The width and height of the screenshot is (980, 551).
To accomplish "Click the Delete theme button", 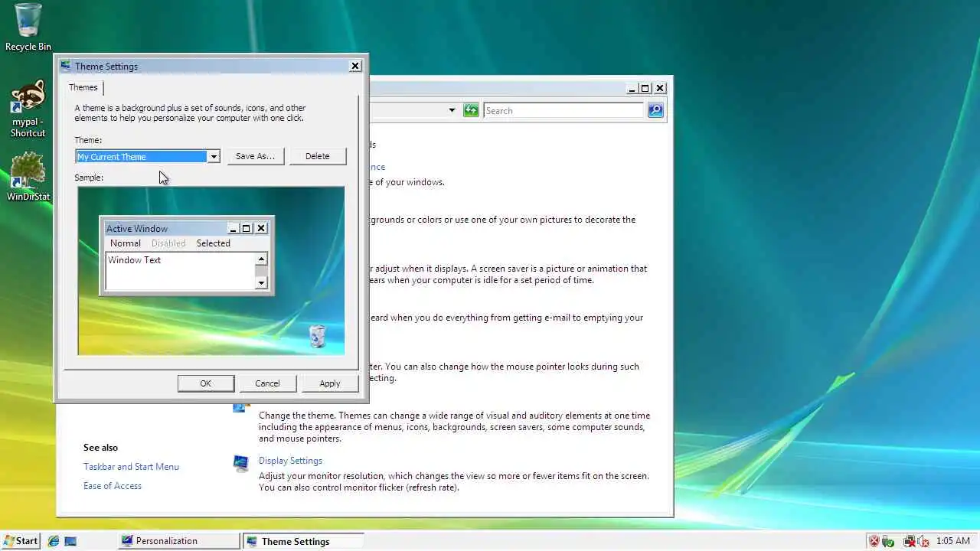I will coord(317,156).
